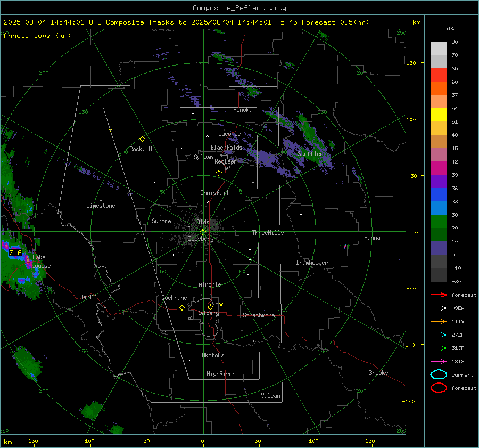
Task: Click the Stettler town label
Action: click(310, 154)
